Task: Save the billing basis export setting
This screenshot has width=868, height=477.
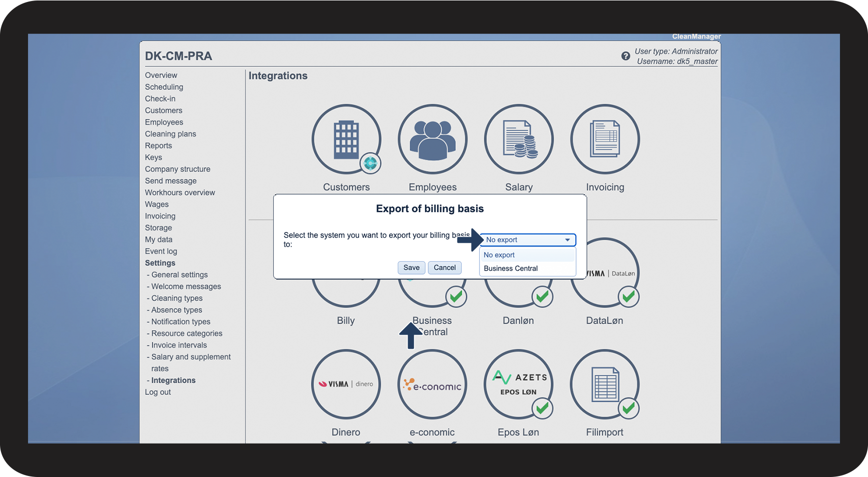Action: click(x=412, y=268)
